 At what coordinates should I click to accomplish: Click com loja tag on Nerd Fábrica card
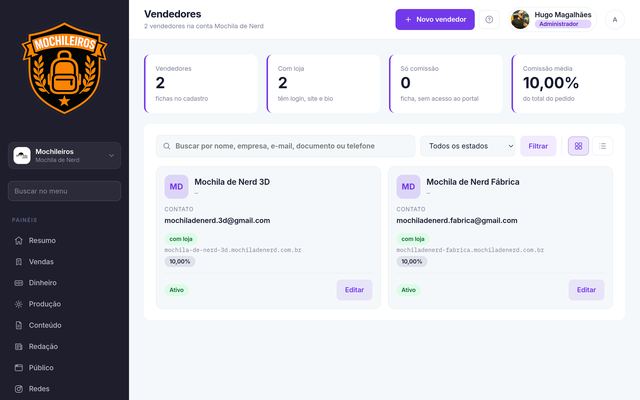[x=413, y=239]
